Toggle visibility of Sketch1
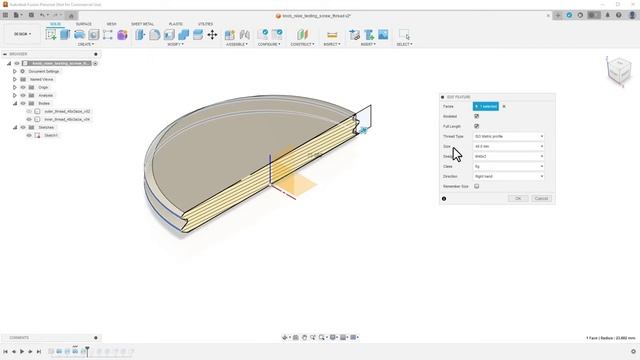Screen dimensions: 640x360 coord(29,135)
